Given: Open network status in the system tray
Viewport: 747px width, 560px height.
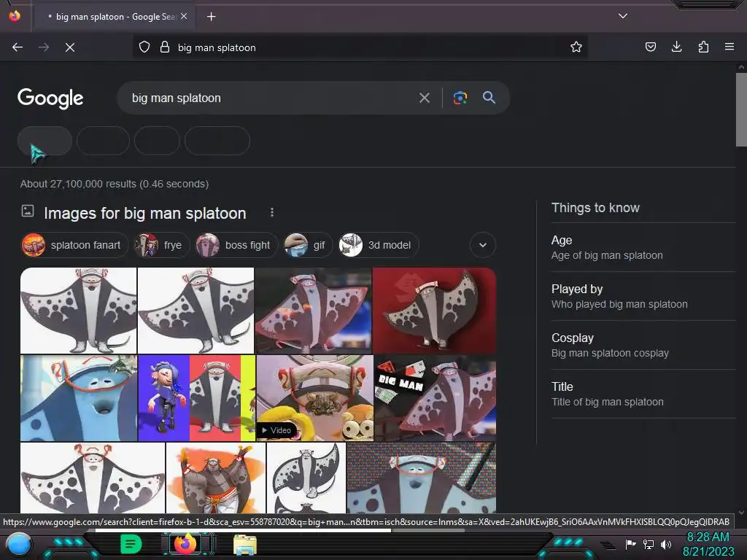Looking at the screenshot, I should click(649, 544).
